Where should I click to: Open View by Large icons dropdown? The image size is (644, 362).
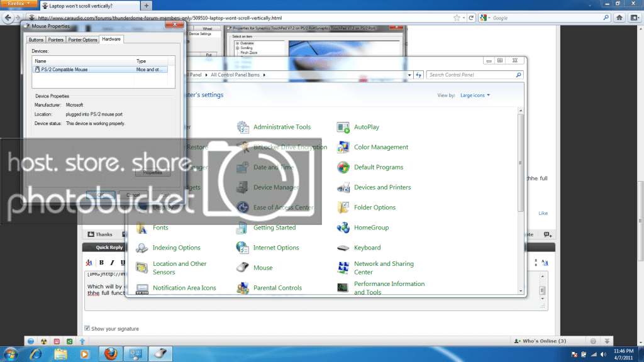475,96
